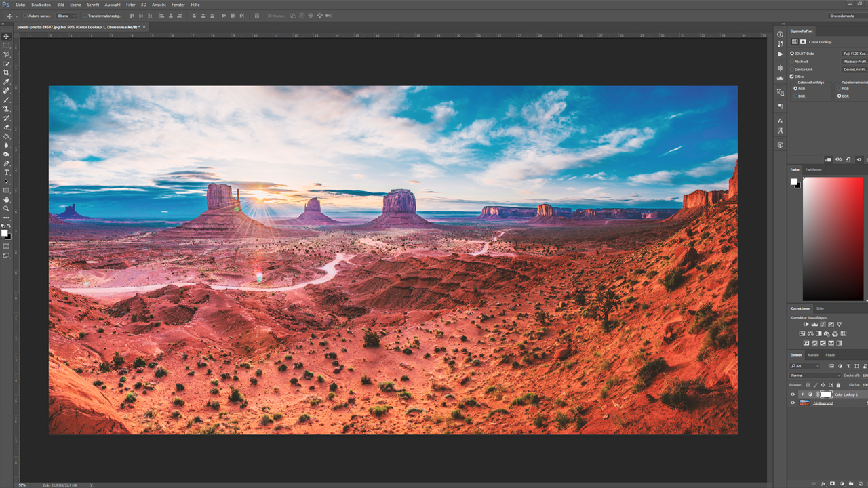
Task: Open the Art layer filter dropdown
Action: pos(805,366)
